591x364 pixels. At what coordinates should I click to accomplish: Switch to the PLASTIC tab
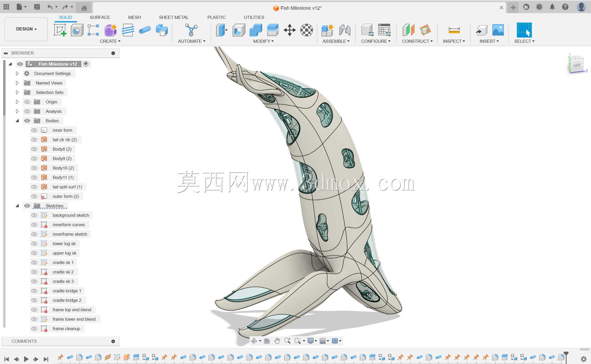217,17
